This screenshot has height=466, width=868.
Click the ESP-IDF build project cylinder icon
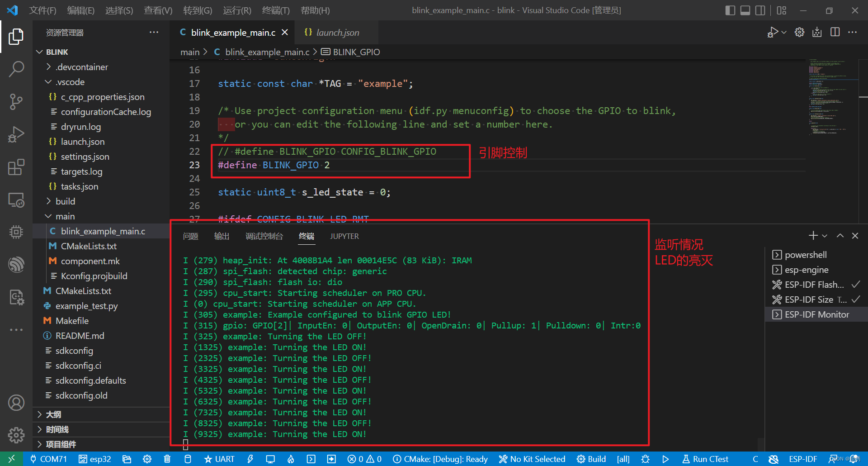pos(188,459)
